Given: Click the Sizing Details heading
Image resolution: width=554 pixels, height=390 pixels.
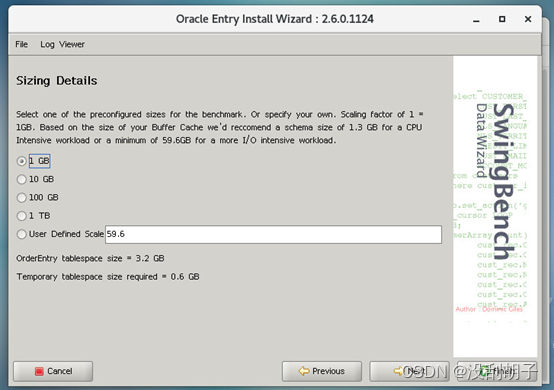Looking at the screenshot, I should (57, 81).
